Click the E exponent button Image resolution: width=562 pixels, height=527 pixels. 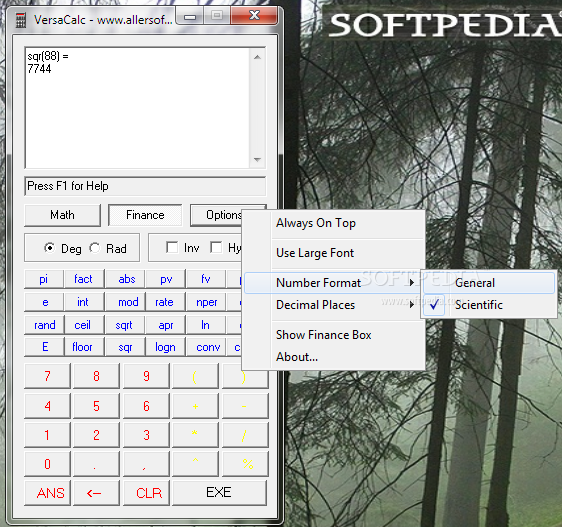click(x=45, y=347)
